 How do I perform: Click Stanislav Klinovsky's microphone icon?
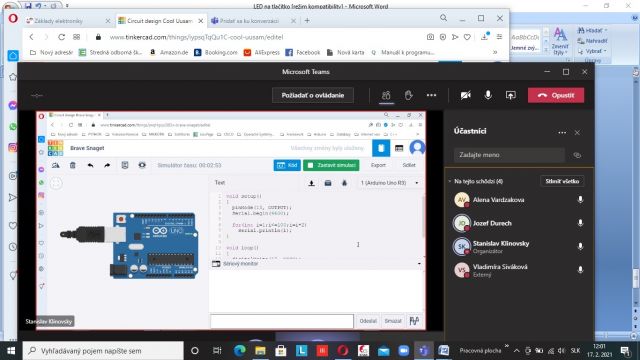coord(580,246)
